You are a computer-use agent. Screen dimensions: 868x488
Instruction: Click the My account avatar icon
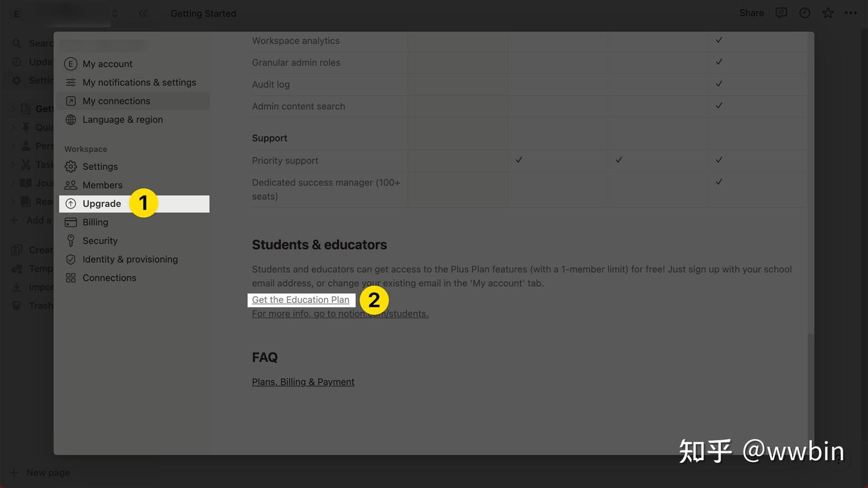coord(71,64)
